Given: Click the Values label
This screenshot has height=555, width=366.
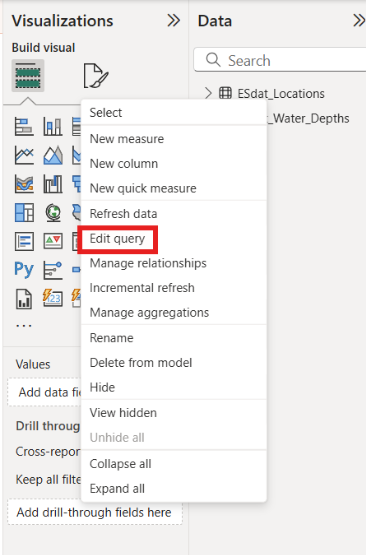Looking at the screenshot, I should pyautogui.click(x=33, y=364).
